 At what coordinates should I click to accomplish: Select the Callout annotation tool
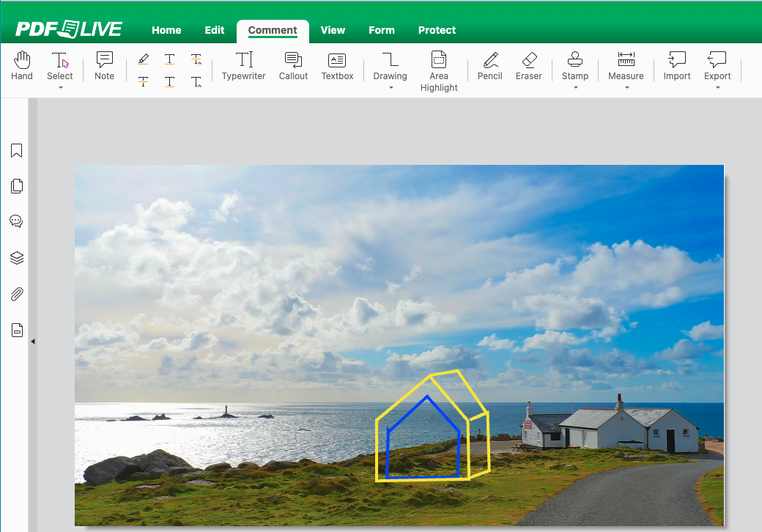click(x=293, y=66)
